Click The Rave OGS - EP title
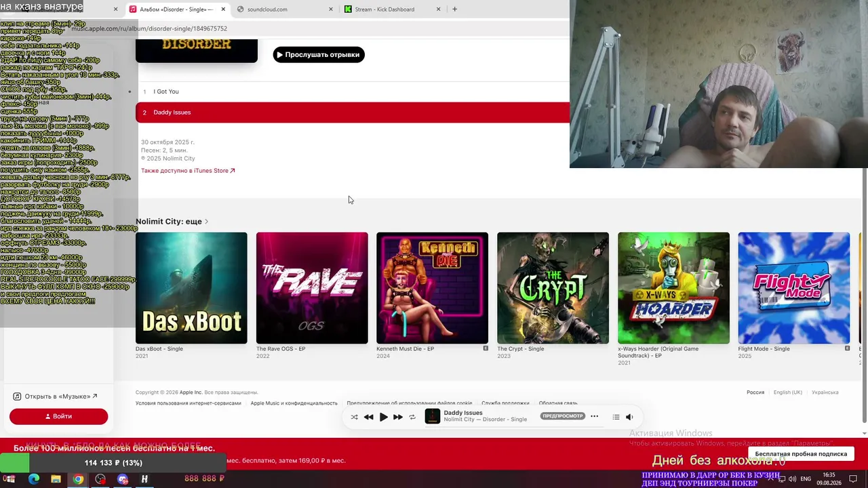 click(x=281, y=349)
